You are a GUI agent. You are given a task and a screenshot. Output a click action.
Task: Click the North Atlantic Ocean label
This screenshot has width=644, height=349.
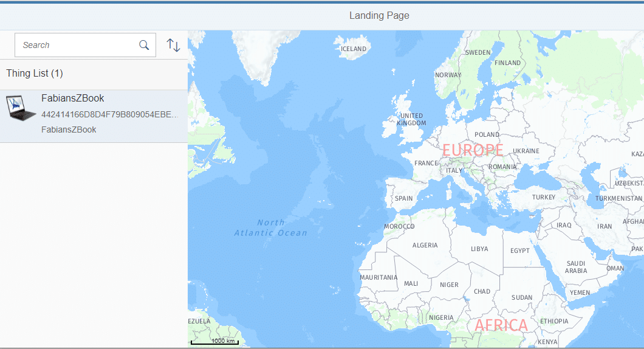[x=271, y=227]
